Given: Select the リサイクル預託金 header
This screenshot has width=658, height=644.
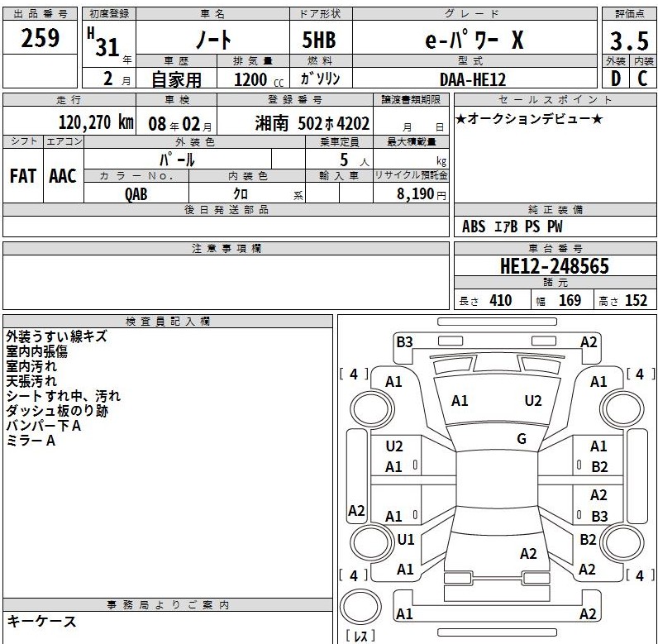Looking at the screenshot, I should coord(411,175).
